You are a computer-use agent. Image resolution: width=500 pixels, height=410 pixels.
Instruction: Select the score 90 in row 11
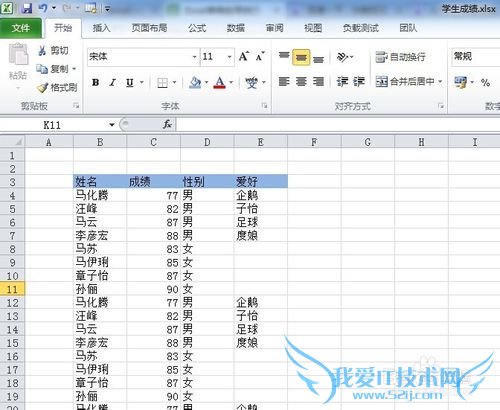pyautogui.click(x=154, y=289)
